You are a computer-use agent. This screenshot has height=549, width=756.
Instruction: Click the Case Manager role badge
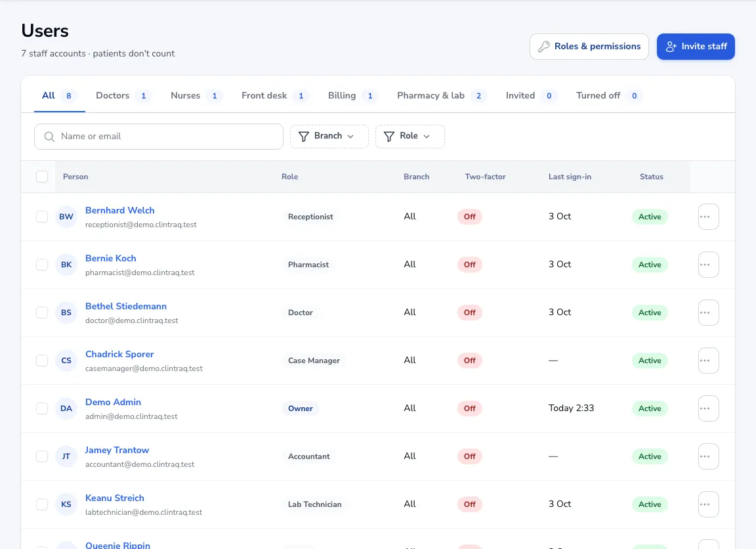tap(314, 361)
